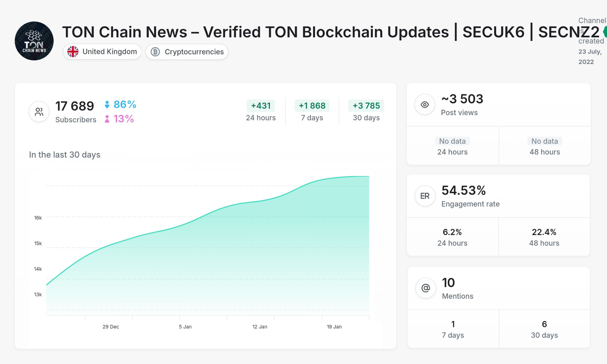
Task: Click the No data badge under 24 hours
Action: [x=452, y=141]
